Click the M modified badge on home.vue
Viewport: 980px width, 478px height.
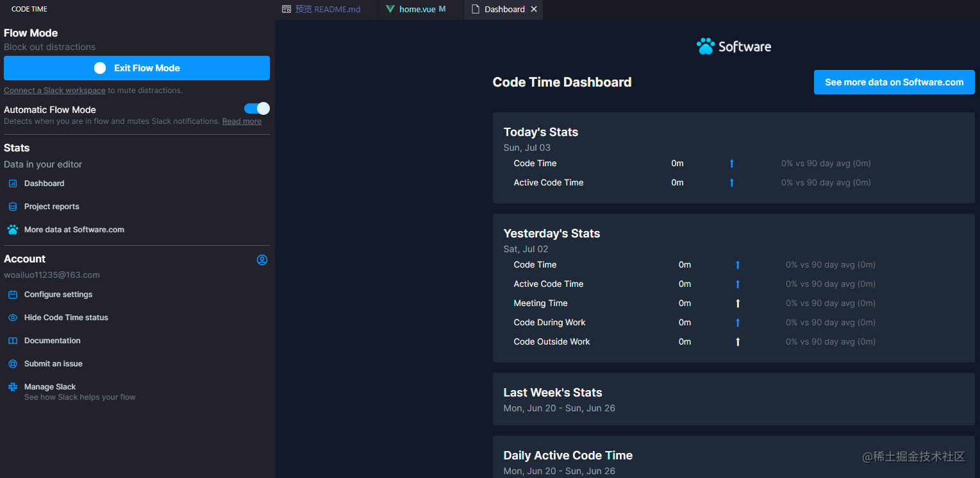pos(442,9)
